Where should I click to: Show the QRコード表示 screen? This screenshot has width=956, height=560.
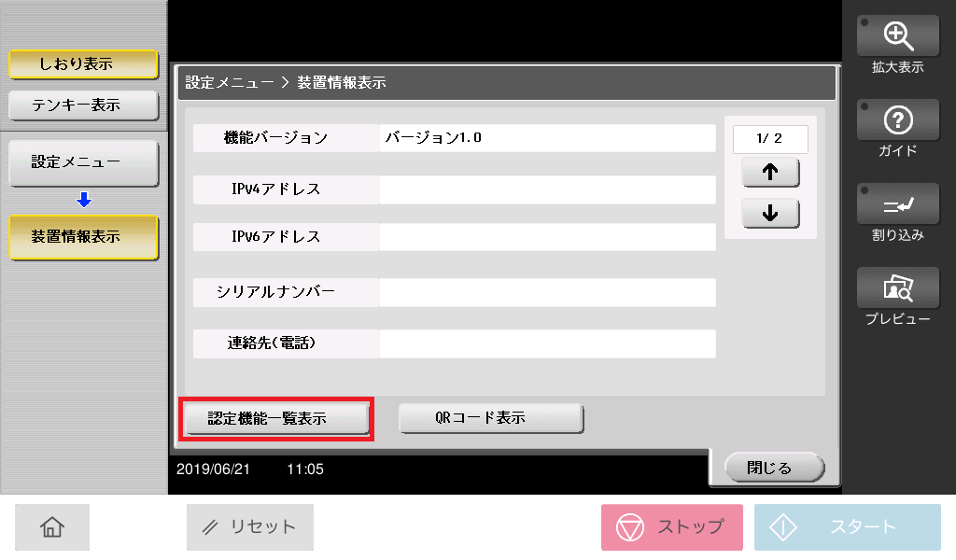coord(491,418)
